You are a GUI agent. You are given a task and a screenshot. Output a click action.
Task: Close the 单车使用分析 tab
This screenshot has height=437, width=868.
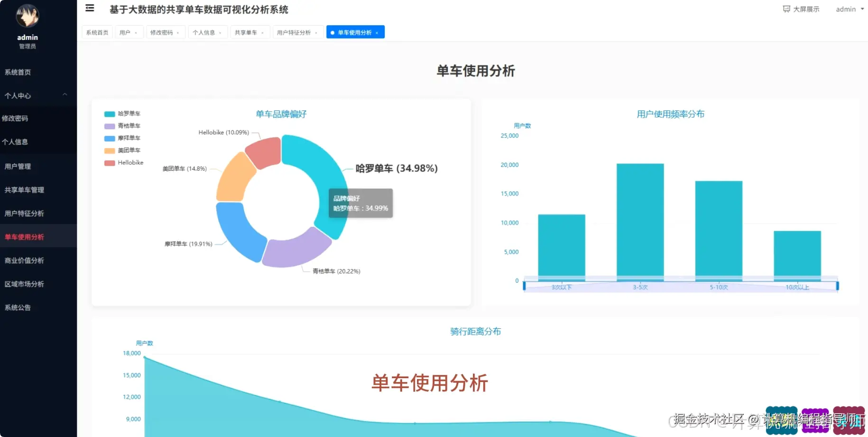tap(377, 33)
